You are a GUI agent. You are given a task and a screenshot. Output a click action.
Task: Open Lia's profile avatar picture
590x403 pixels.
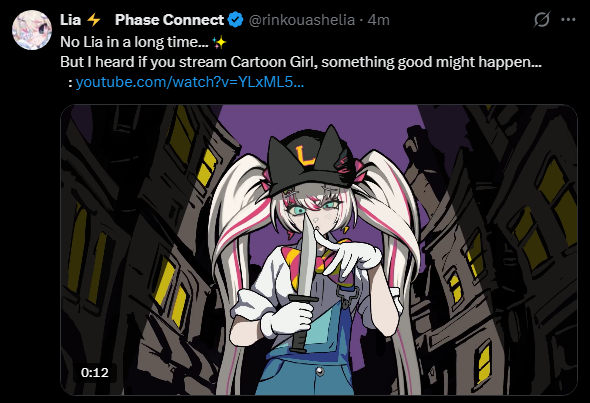tap(32, 30)
